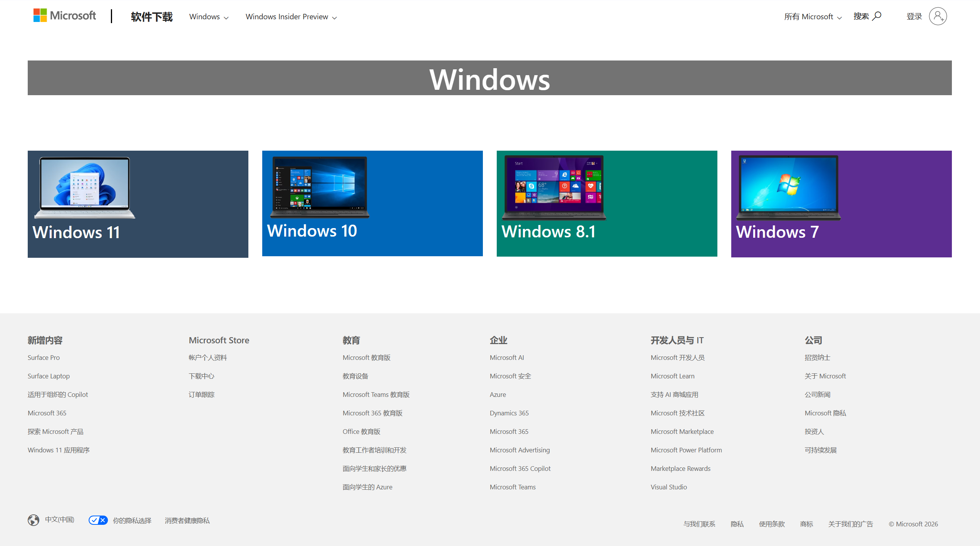The image size is (980, 546).
Task: Click the 登录 sign-in text
Action: pos(914,16)
